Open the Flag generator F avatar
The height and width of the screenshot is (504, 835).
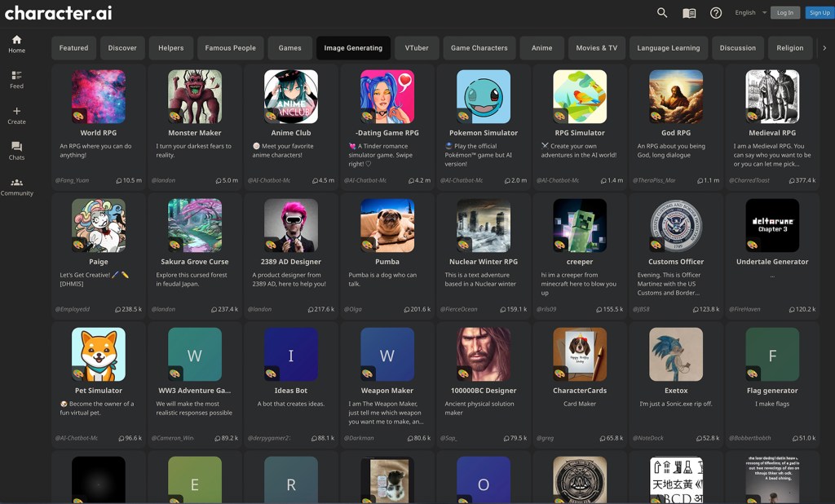tap(772, 354)
